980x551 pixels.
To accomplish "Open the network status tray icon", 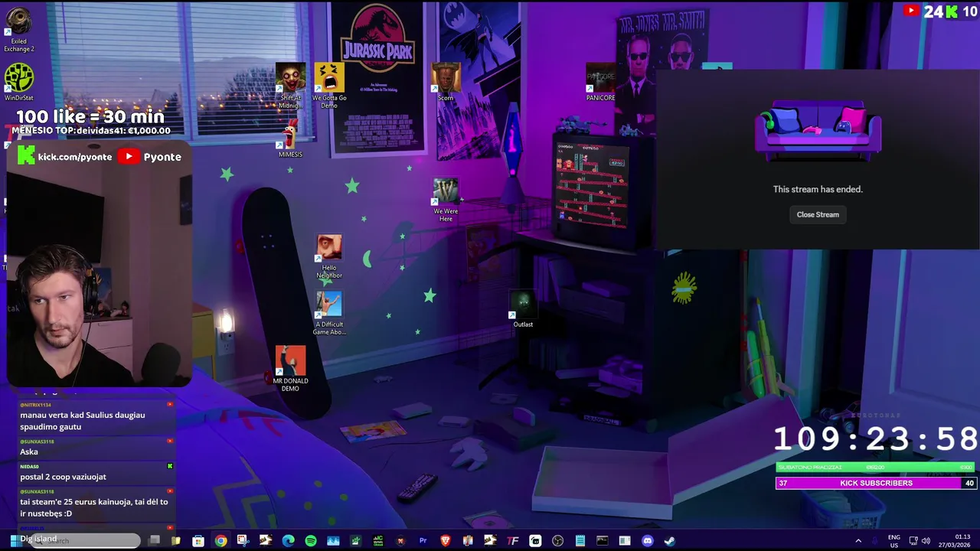I will (x=913, y=541).
